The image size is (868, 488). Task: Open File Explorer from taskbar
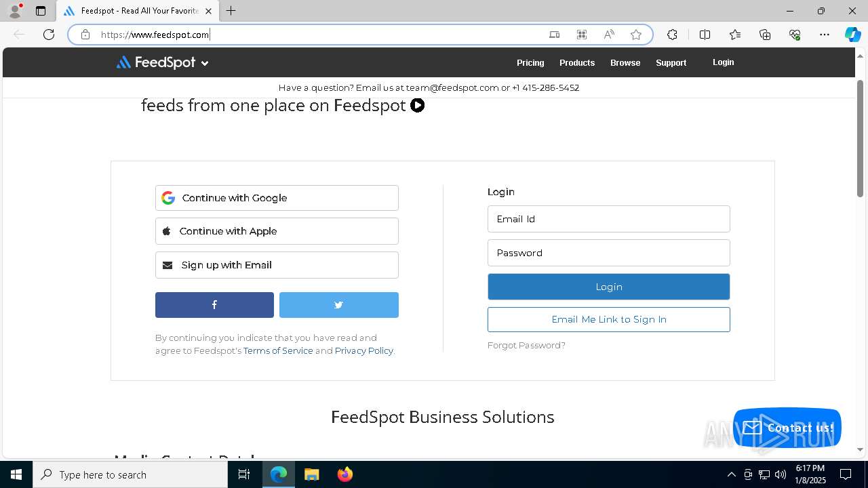(311, 474)
